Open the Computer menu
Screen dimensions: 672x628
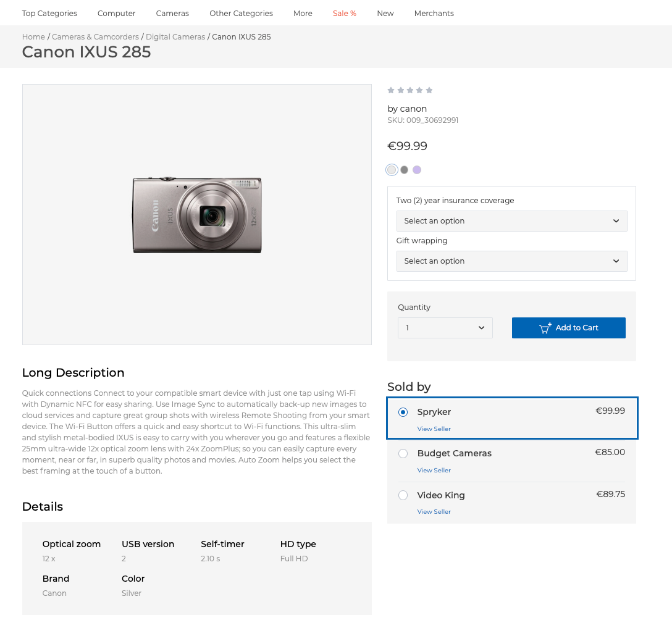[x=117, y=14]
